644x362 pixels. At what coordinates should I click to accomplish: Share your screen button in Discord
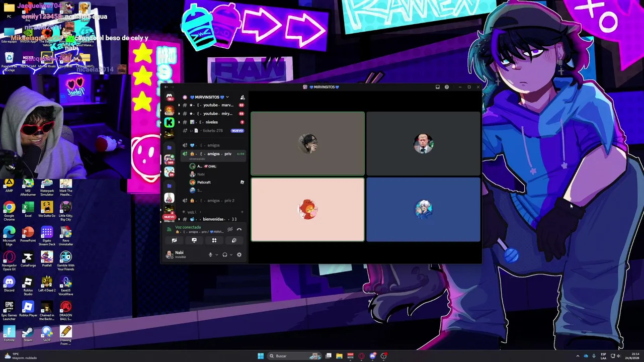tap(194, 240)
